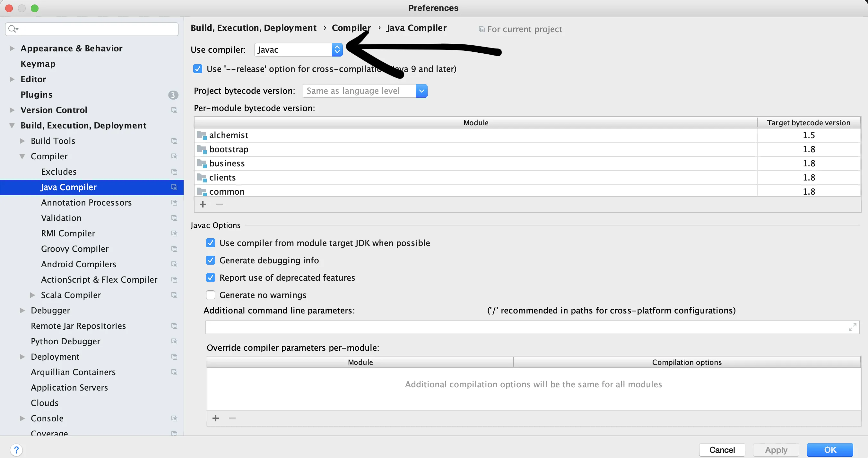Image resolution: width=868 pixels, height=458 pixels.
Task: Select Annotation Processors in sidebar
Action: [86, 203]
